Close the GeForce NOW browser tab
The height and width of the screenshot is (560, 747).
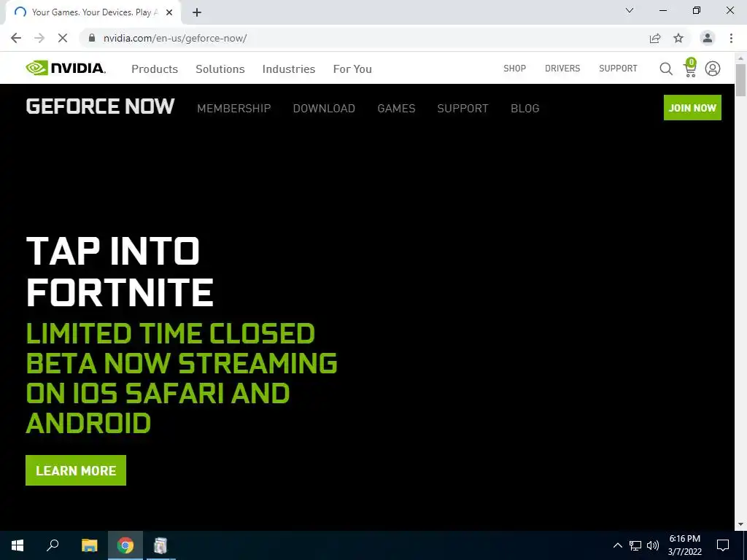(x=169, y=12)
